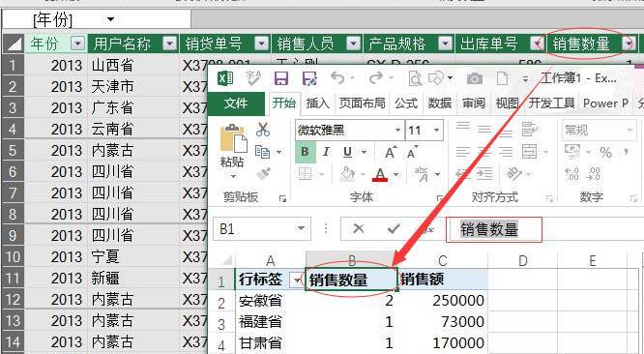Switch to the 数据 tab

point(440,103)
